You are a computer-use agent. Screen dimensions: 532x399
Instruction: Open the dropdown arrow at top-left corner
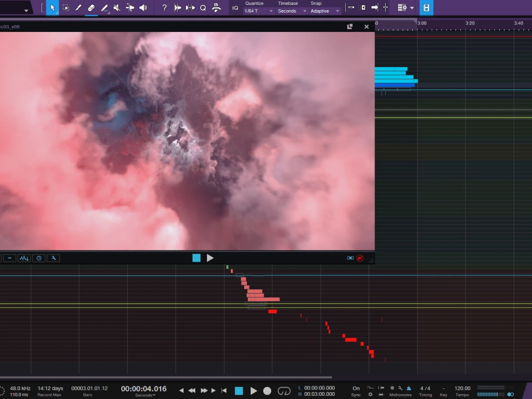26,11
